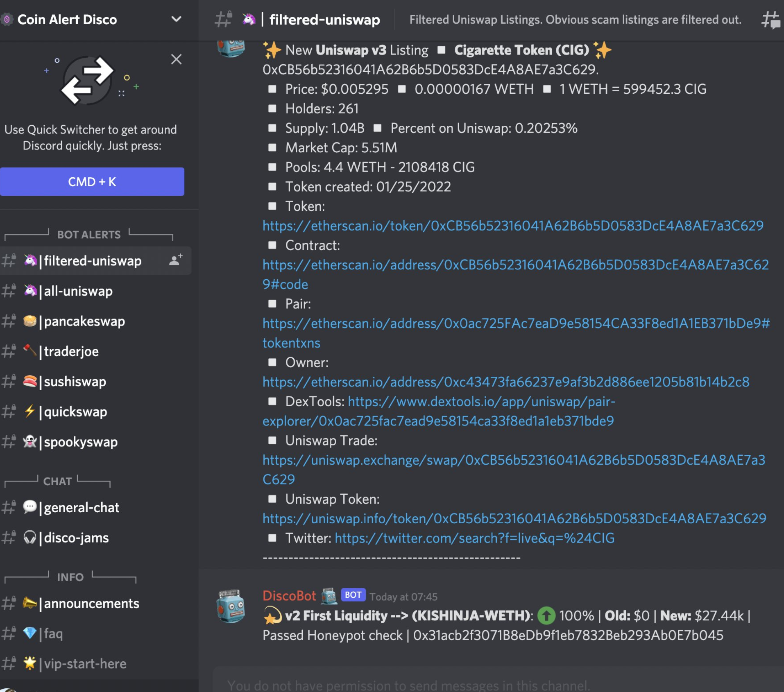Select the filtered-uniswap channel
784x692 pixels.
pos(95,261)
